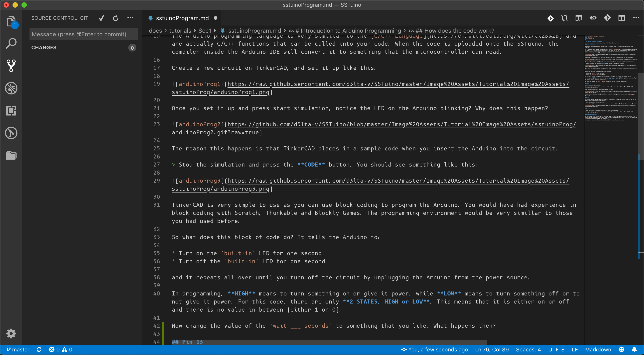Click the tutorials breadcrumb item

180,31
